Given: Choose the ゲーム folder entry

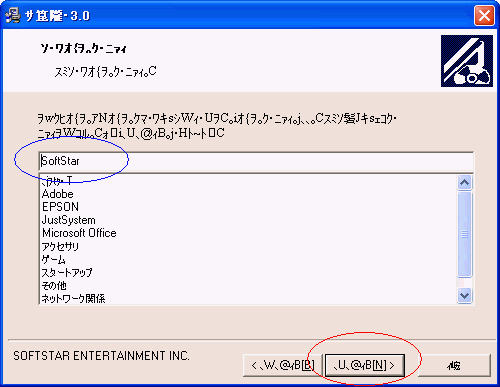Looking at the screenshot, I should click(x=53, y=259).
